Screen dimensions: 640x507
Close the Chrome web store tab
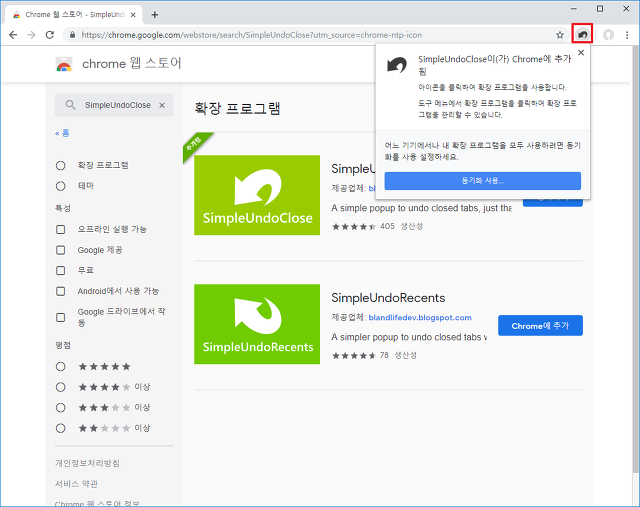133,15
